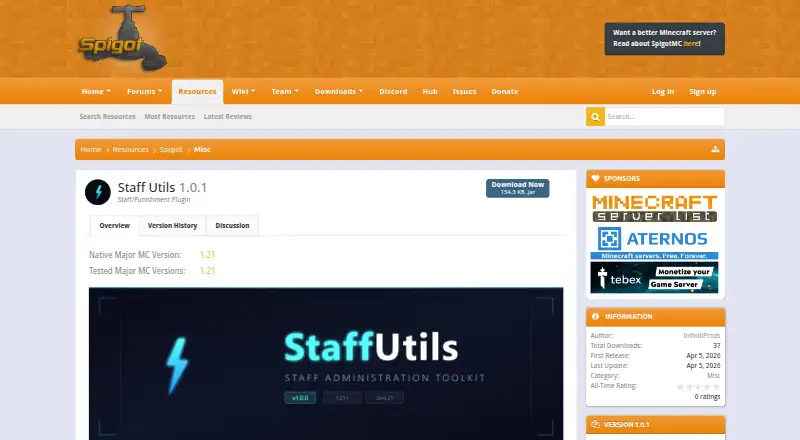Click the First Release date Apr 5, 2026
The height and width of the screenshot is (440, 800).
point(703,356)
